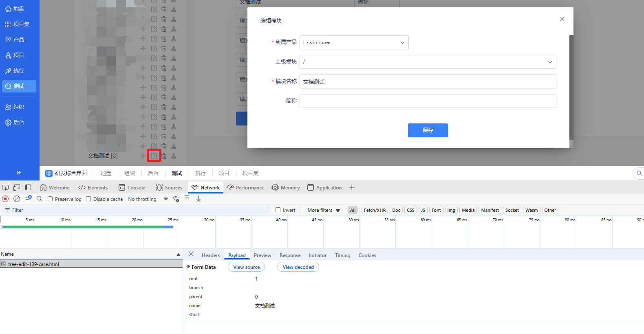The width and height of the screenshot is (644, 334).
Task: Clear the network log
Action: [x=17, y=199]
